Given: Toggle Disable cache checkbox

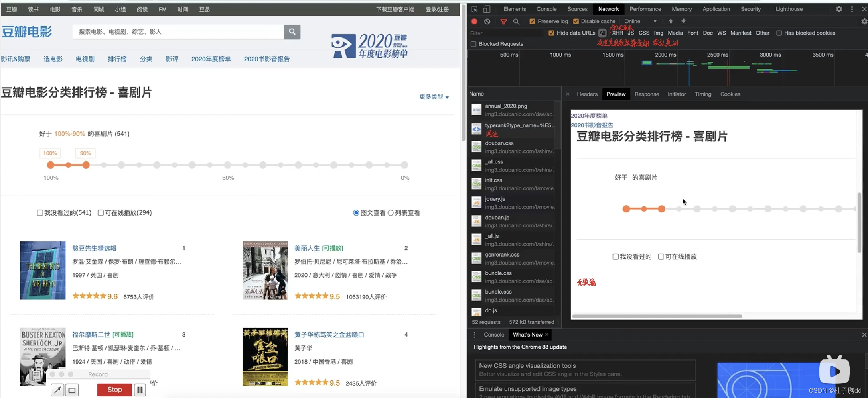Looking at the screenshot, I should point(576,22).
